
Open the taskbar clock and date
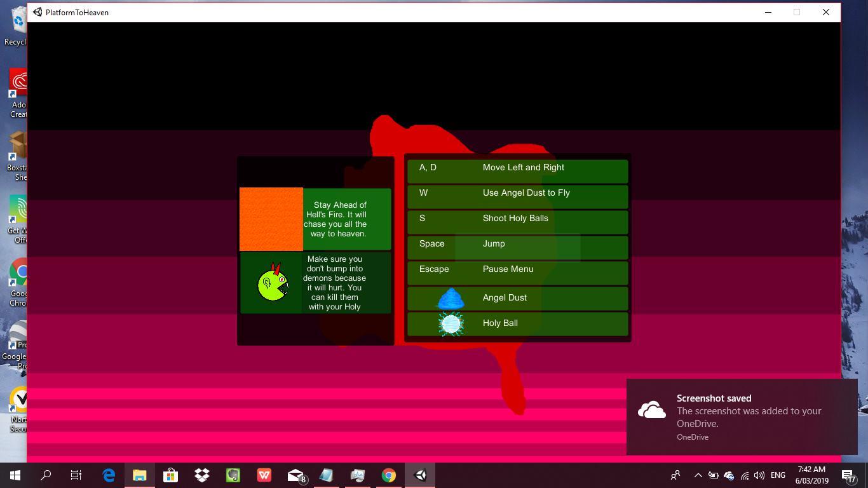(811, 475)
